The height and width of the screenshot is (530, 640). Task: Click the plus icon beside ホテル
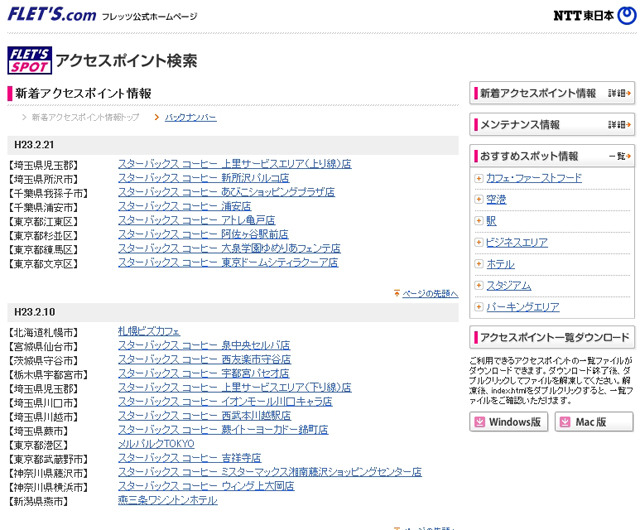point(479,264)
